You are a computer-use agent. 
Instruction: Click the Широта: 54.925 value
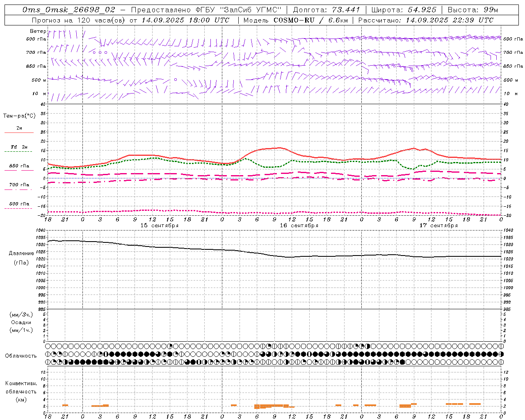(x=404, y=9)
